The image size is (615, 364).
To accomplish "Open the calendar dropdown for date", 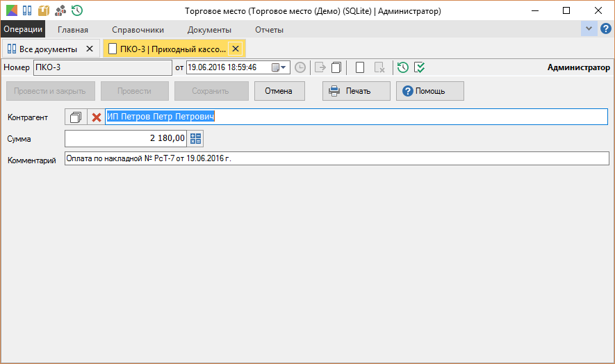I will coord(279,67).
